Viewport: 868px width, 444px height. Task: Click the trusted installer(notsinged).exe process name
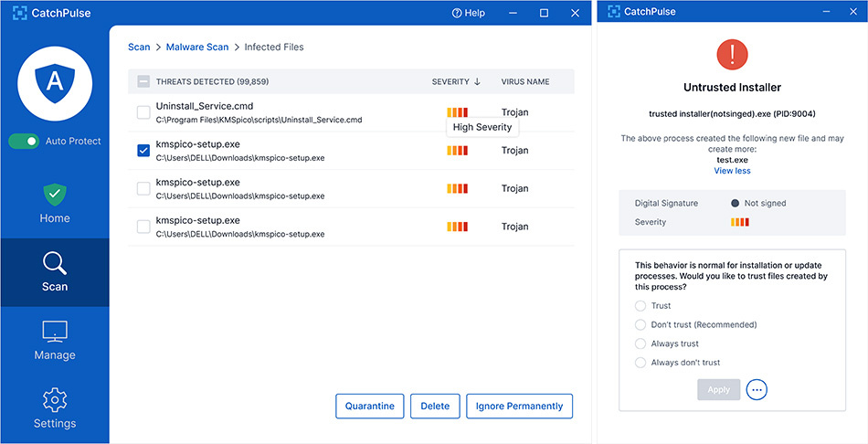pyautogui.click(x=733, y=114)
